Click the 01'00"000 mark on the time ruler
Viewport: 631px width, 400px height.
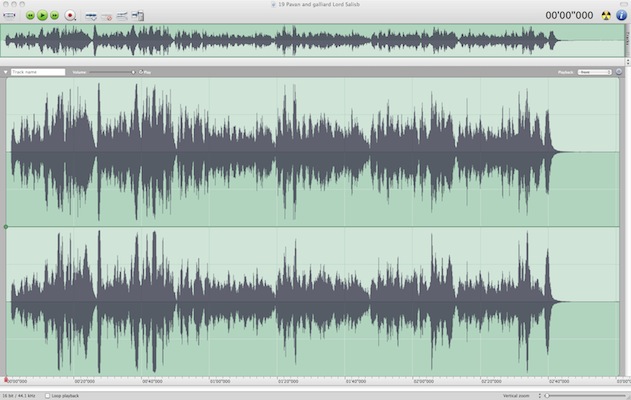click(x=220, y=381)
